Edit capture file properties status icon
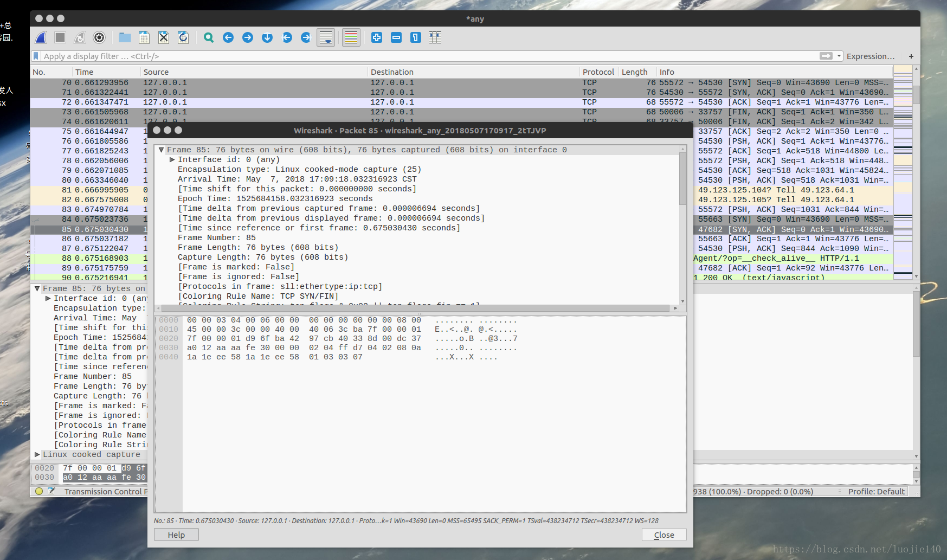 (51, 491)
